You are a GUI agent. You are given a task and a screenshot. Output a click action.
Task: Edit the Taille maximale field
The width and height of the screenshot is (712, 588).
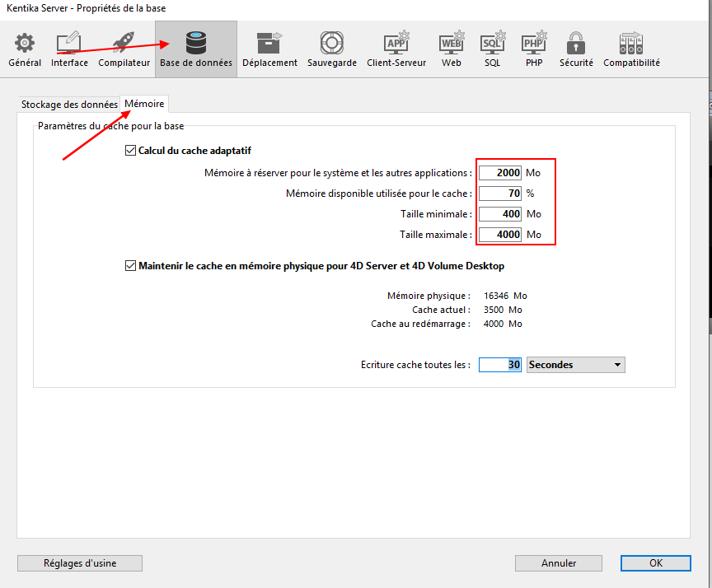tap(500, 235)
